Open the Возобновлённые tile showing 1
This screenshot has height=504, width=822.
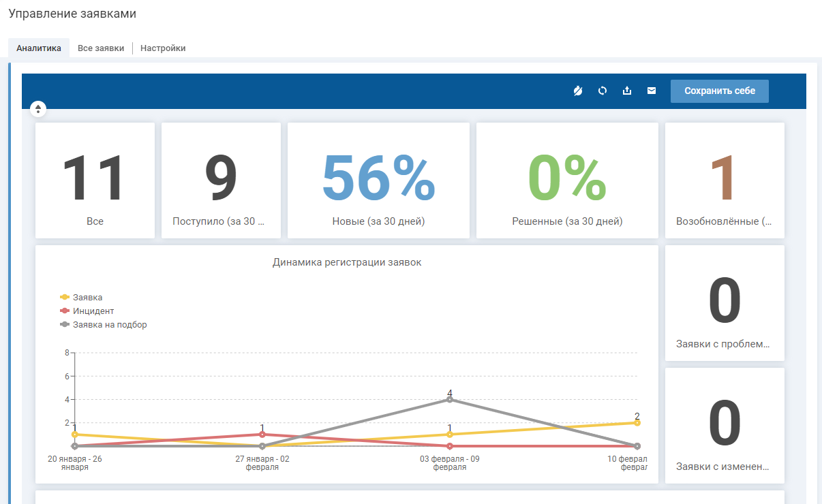click(724, 180)
